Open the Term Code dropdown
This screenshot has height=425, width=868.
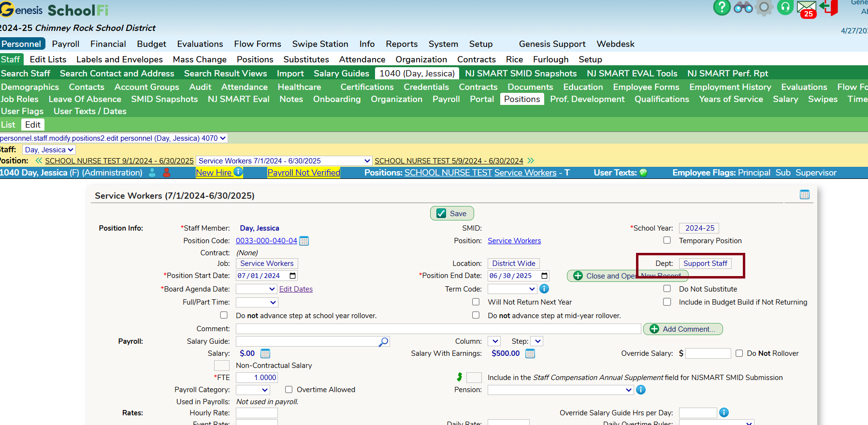point(512,289)
